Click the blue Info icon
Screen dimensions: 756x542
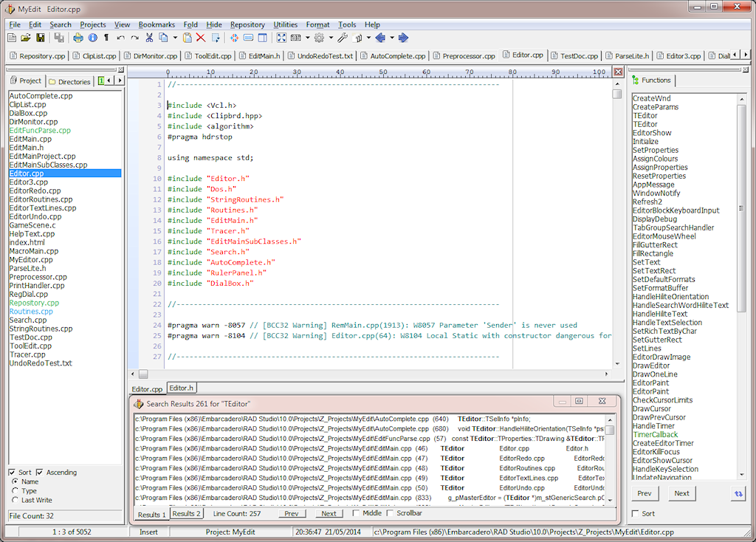click(92, 38)
